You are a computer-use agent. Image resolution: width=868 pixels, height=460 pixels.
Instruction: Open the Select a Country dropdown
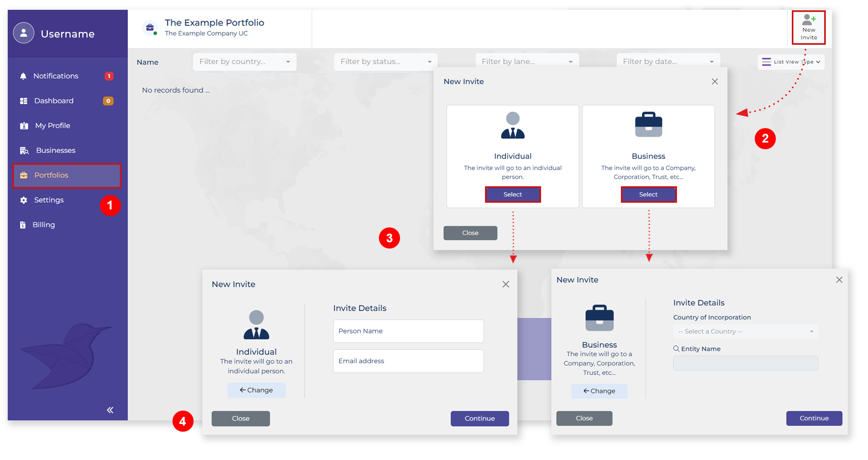(x=745, y=331)
